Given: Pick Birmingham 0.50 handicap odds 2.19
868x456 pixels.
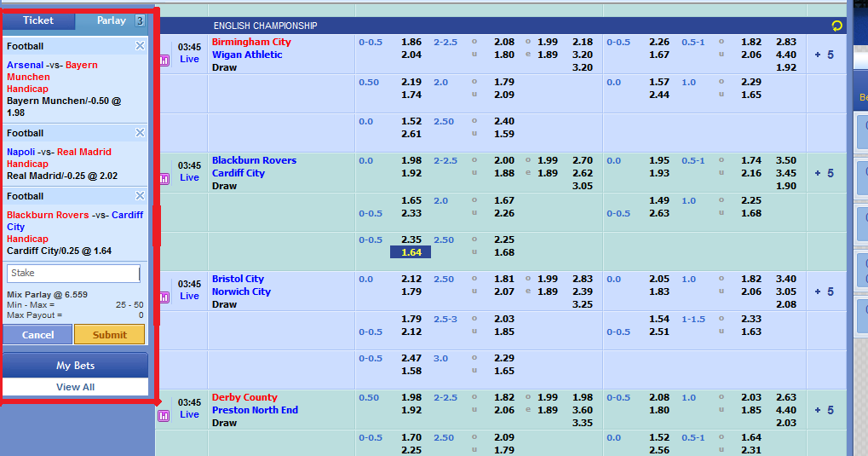Looking at the screenshot, I should (411, 82).
